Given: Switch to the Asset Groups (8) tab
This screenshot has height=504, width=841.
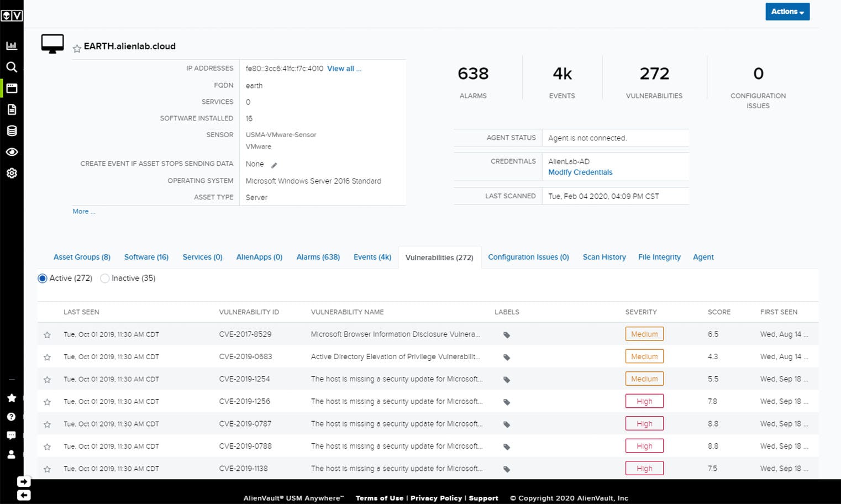Looking at the screenshot, I should (x=82, y=257).
